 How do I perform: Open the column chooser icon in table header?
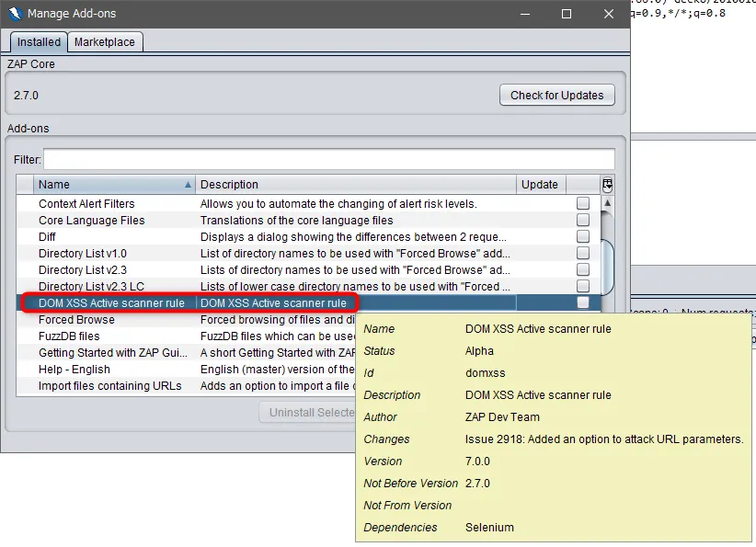pos(607,185)
